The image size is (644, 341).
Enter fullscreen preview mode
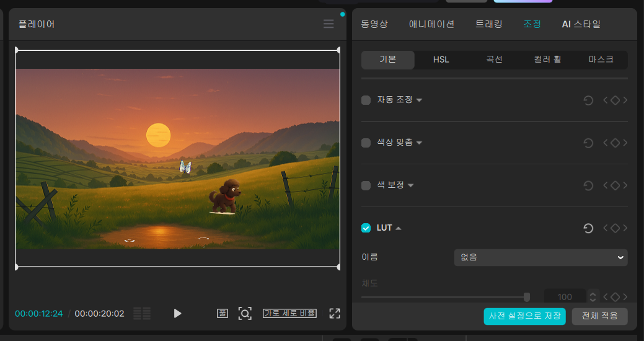tap(335, 314)
